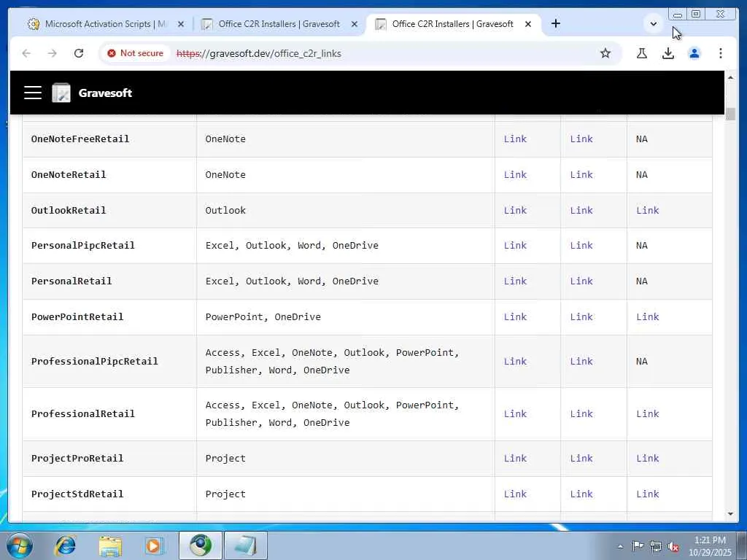Open first Link for ProjectStdRetail
The height and width of the screenshot is (560, 747).
515,494
